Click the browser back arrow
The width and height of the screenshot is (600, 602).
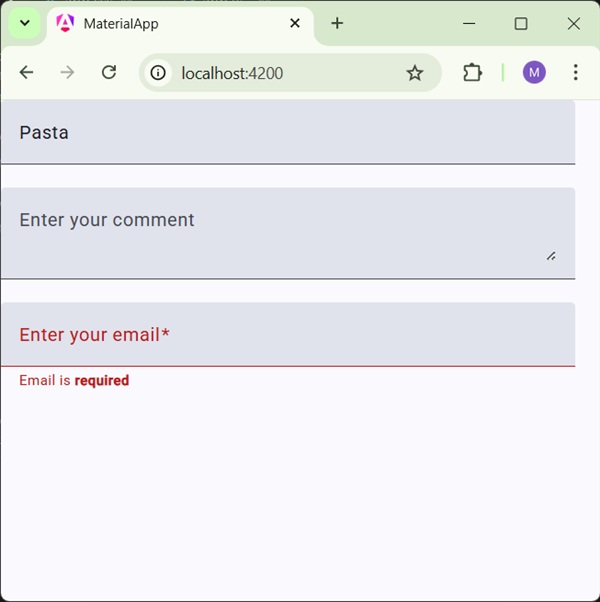[x=27, y=72]
